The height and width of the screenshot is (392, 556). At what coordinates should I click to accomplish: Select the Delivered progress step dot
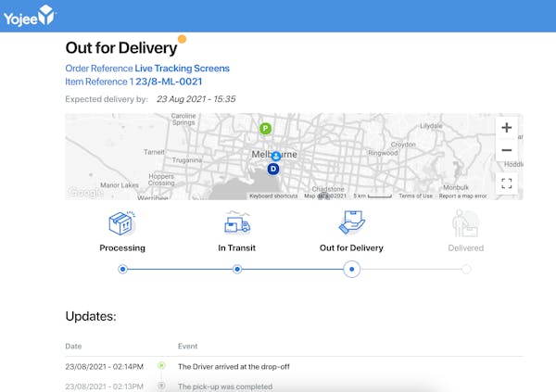[466, 270]
